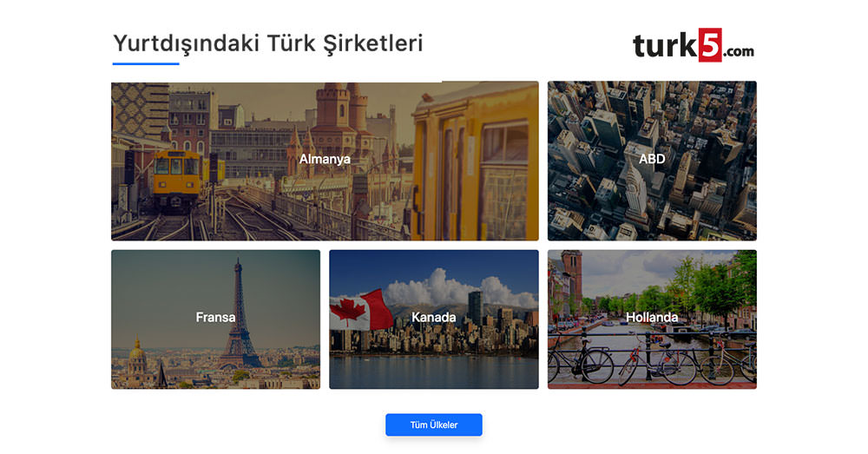The width and height of the screenshot is (868, 454).
Task: Click the Eiffel Tower in Fransa tile
Action: (240, 316)
